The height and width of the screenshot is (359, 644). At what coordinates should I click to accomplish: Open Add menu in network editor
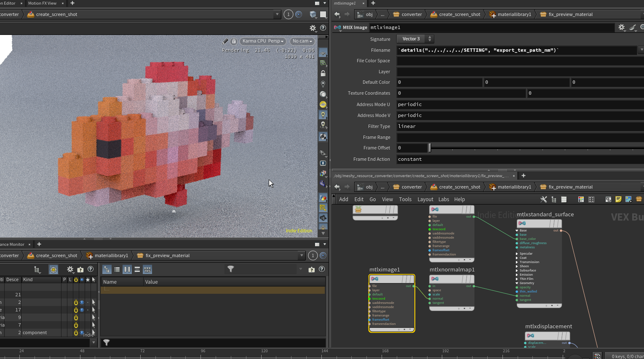click(x=344, y=199)
